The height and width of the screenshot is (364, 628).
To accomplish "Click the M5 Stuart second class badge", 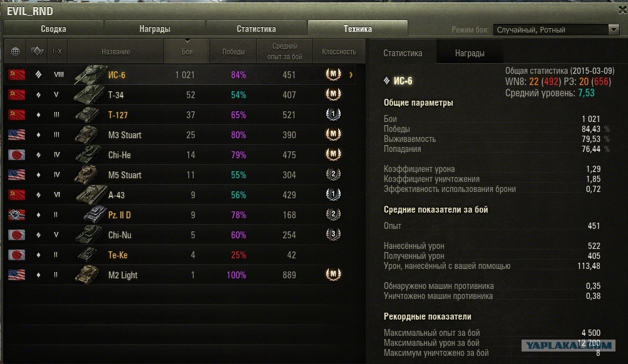I will point(333,175).
